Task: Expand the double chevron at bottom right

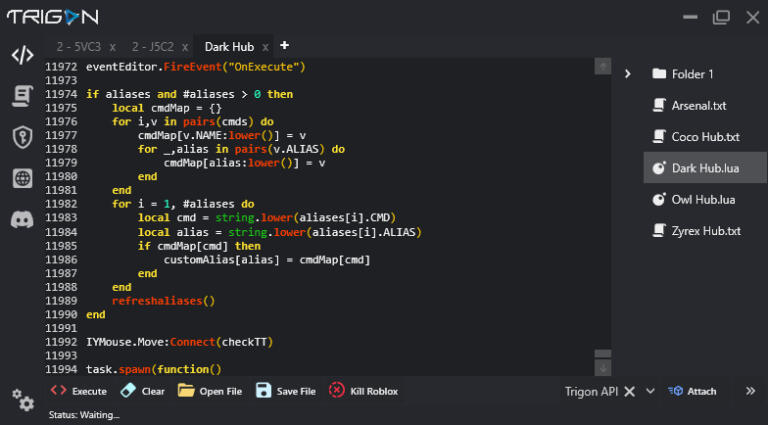Action: [x=750, y=391]
